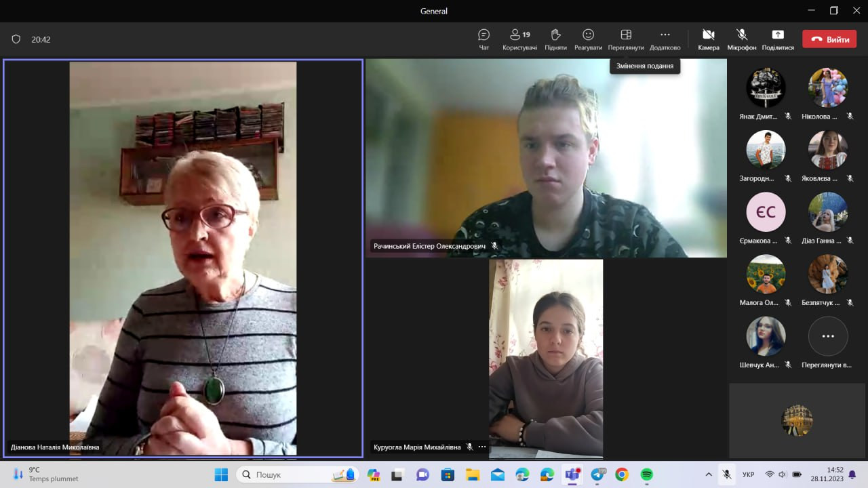868x488 pixels.
Task: Click the meeting timer 20:42
Action: point(41,40)
